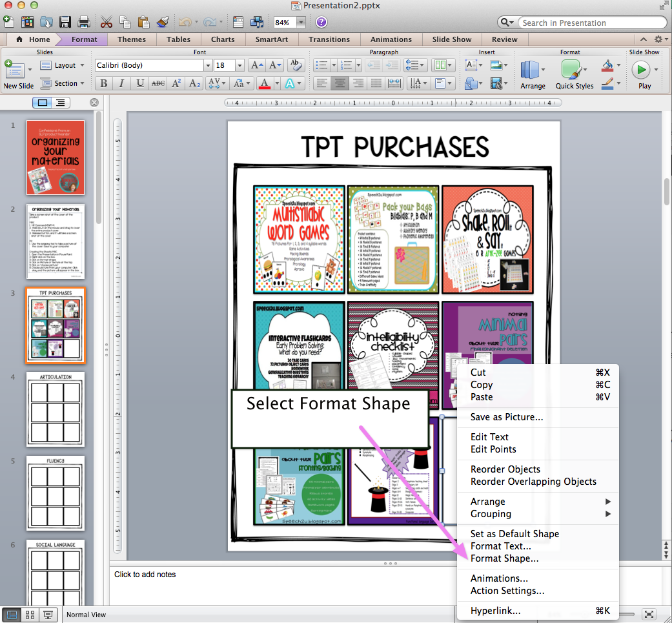
Task: Select the Format Painter brush icon
Action: coord(163,22)
